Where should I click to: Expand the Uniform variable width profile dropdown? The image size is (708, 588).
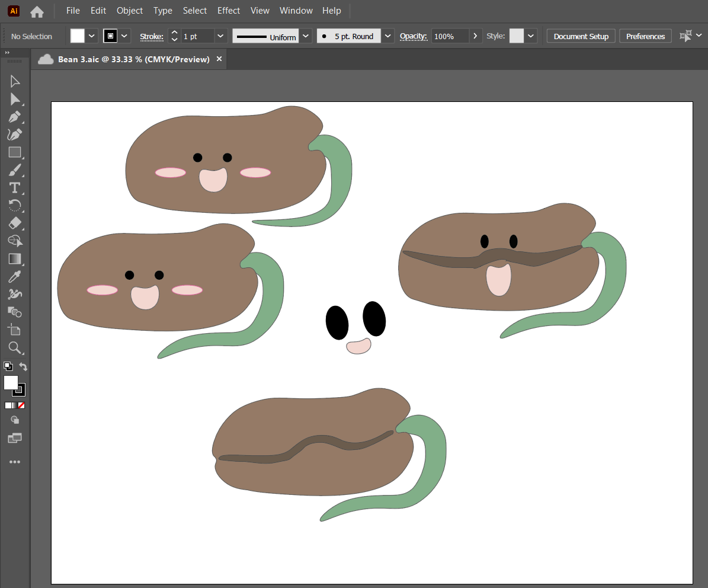(305, 36)
